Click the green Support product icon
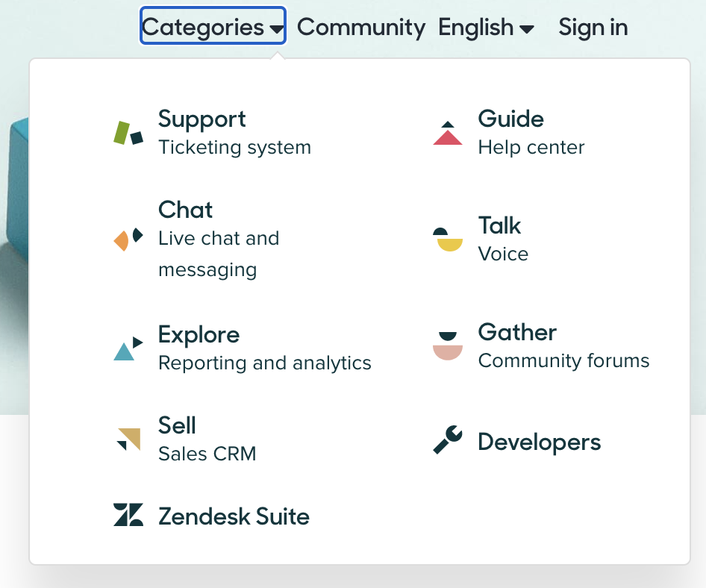The image size is (706, 588). [128, 133]
